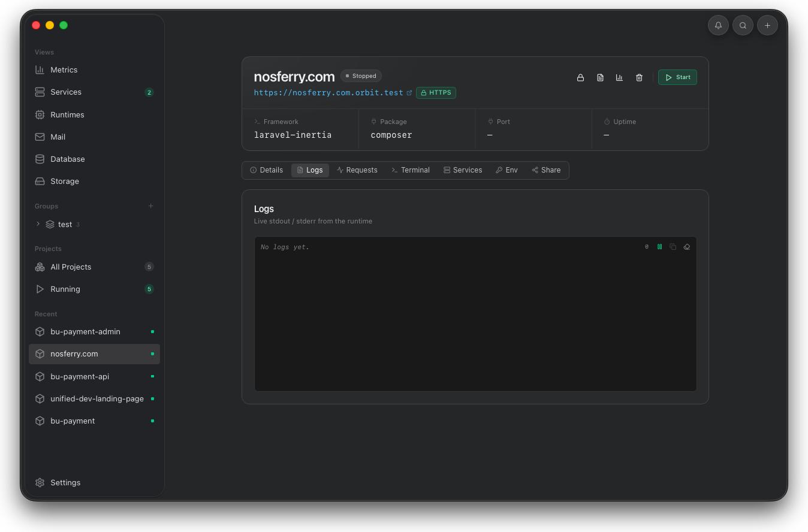Open the Terminal tab

coord(411,170)
